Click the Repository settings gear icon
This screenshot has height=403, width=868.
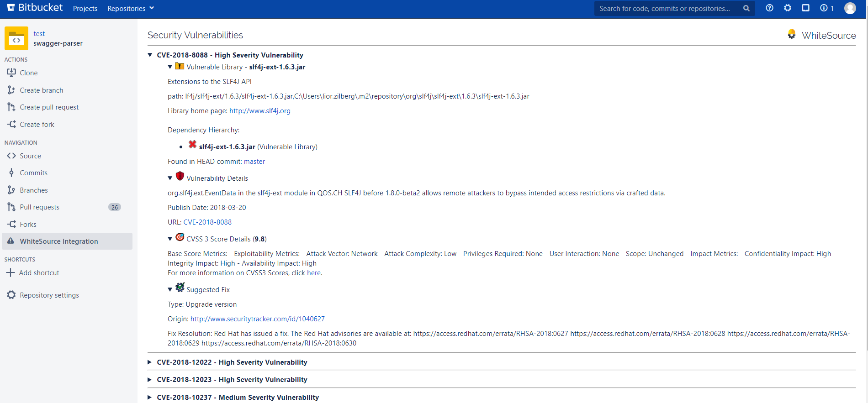pyautogui.click(x=11, y=295)
